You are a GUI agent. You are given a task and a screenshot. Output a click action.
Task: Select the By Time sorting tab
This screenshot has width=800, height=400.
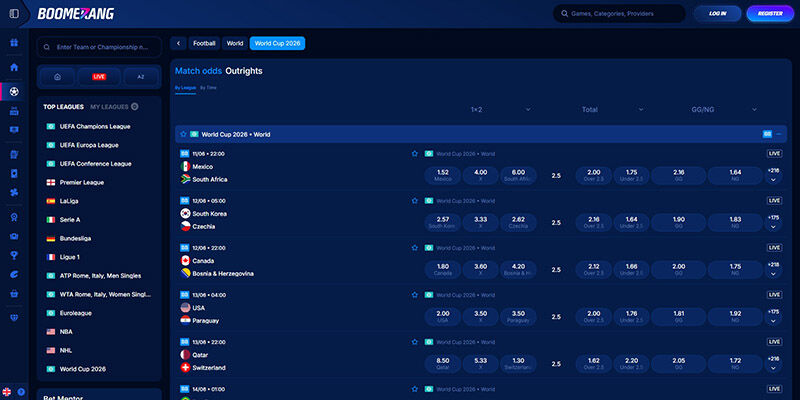(208, 88)
